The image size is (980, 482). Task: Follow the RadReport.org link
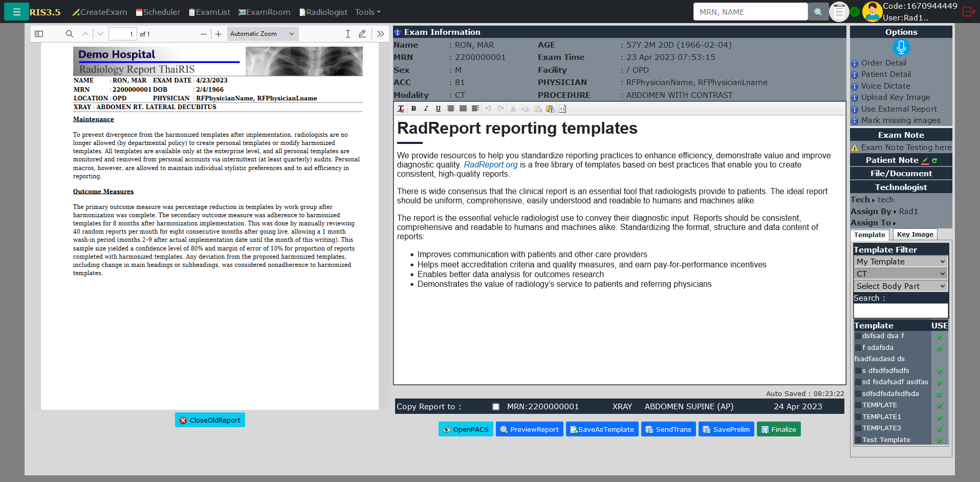click(x=490, y=165)
